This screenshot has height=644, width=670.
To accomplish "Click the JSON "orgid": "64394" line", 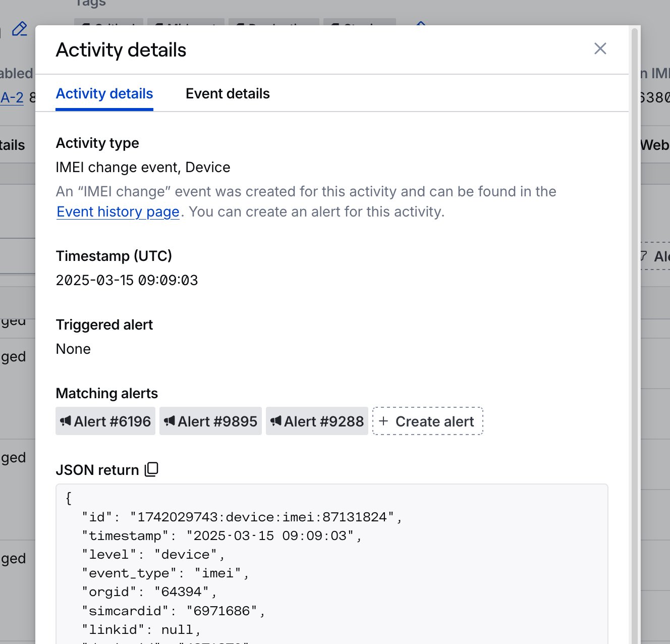I will [x=149, y=592].
